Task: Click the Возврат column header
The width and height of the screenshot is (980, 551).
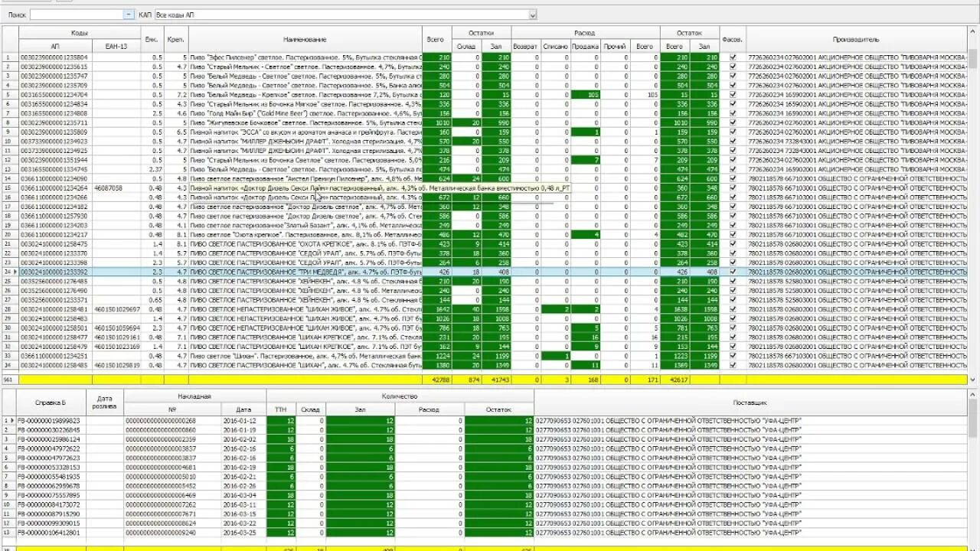Action: pos(524,47)
